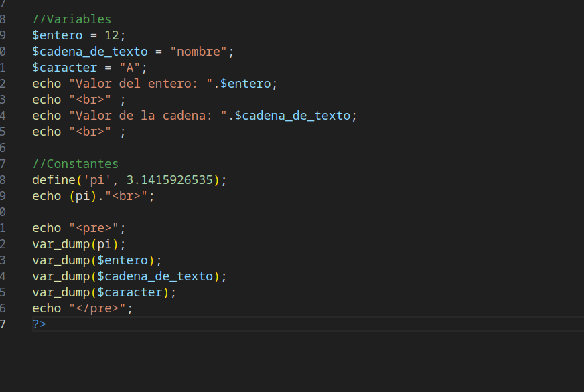Click the 'pi' constant name
The image size is (584, 392).
[96, 179]
